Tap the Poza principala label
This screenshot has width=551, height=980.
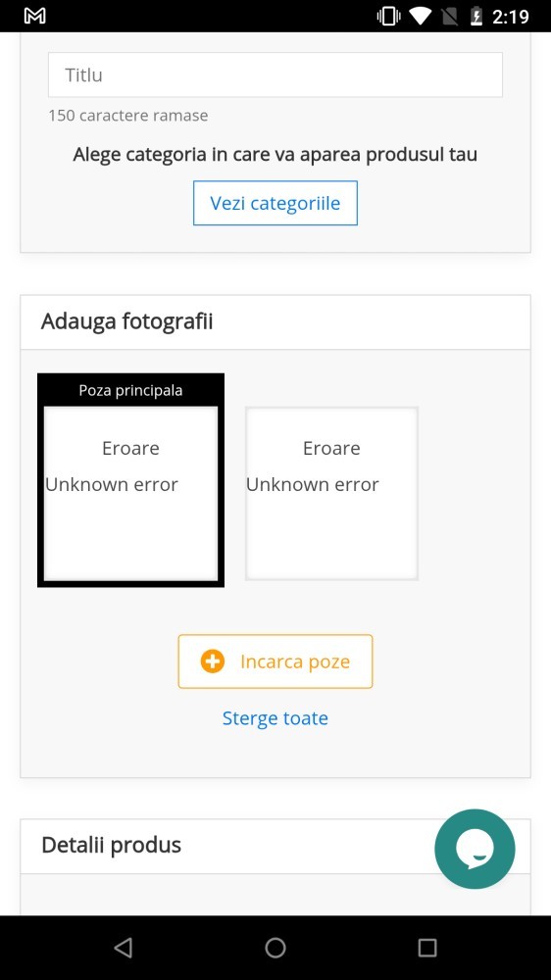pos(130,391)
